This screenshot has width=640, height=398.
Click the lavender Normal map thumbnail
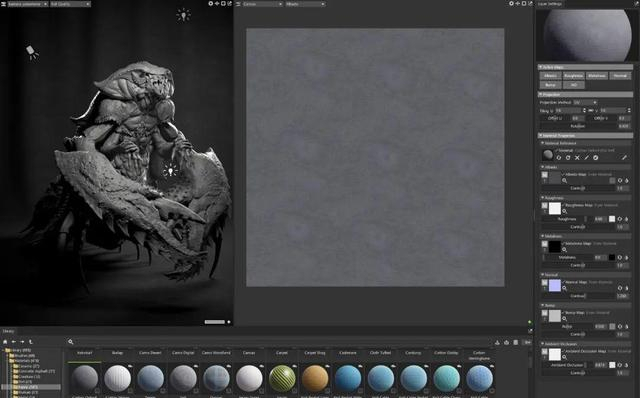(x=555, y=285)
